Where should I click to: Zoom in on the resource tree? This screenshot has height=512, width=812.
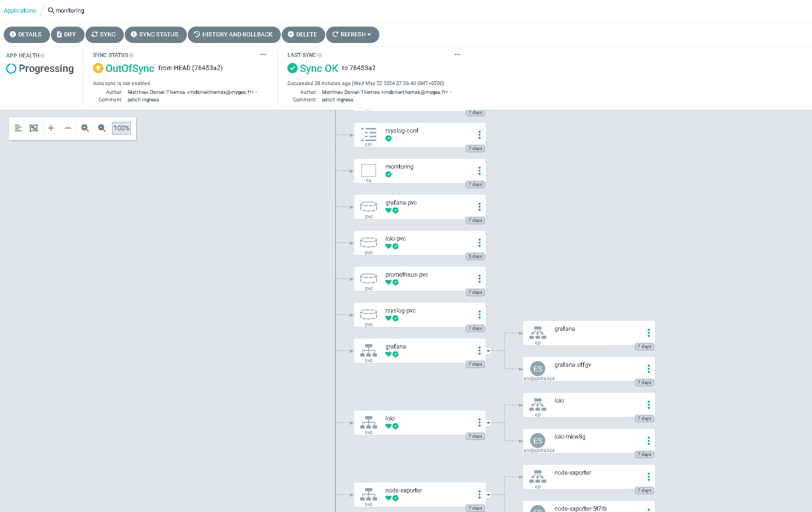click(85, 128)
